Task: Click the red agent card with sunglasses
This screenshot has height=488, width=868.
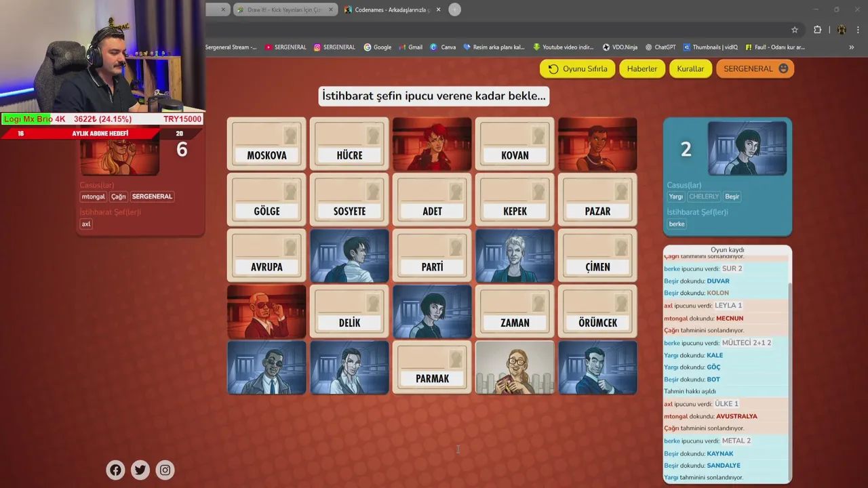Action: coord(267,311)
